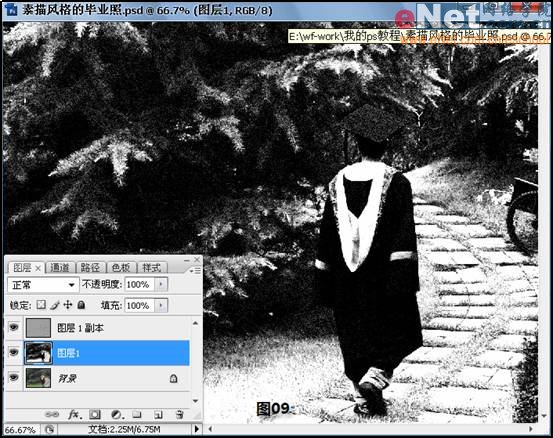Close the 图层 tab with its x
The height and width of the screenshot is (438, 553).
coord(38,269)
